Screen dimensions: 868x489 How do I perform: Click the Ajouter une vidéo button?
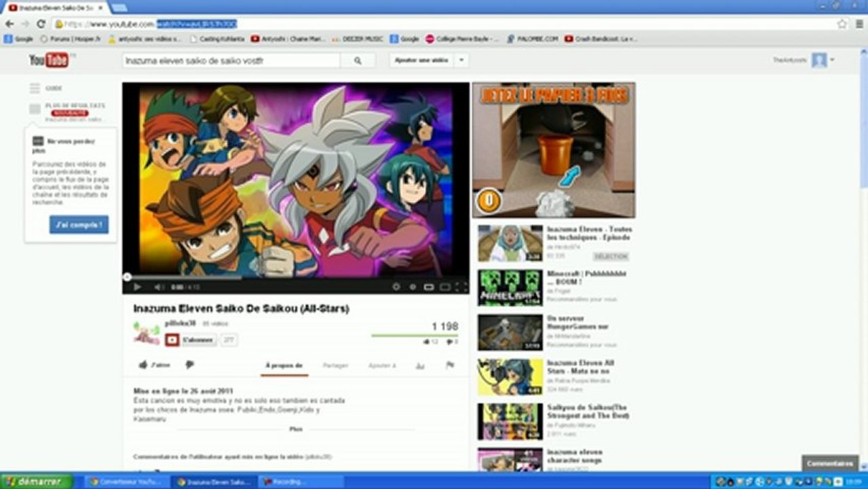pyautogui.click(x=422, y=60)
